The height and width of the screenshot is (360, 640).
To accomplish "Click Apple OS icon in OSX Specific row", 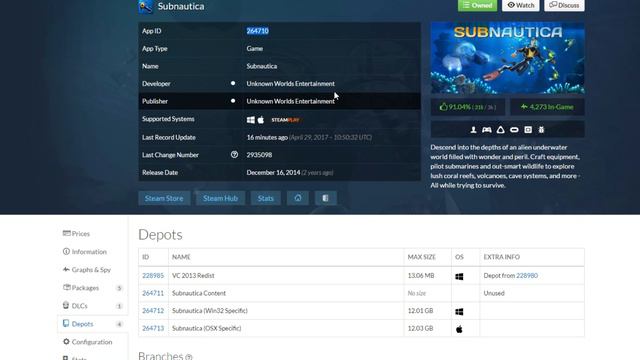I will (x=459, y=329).
